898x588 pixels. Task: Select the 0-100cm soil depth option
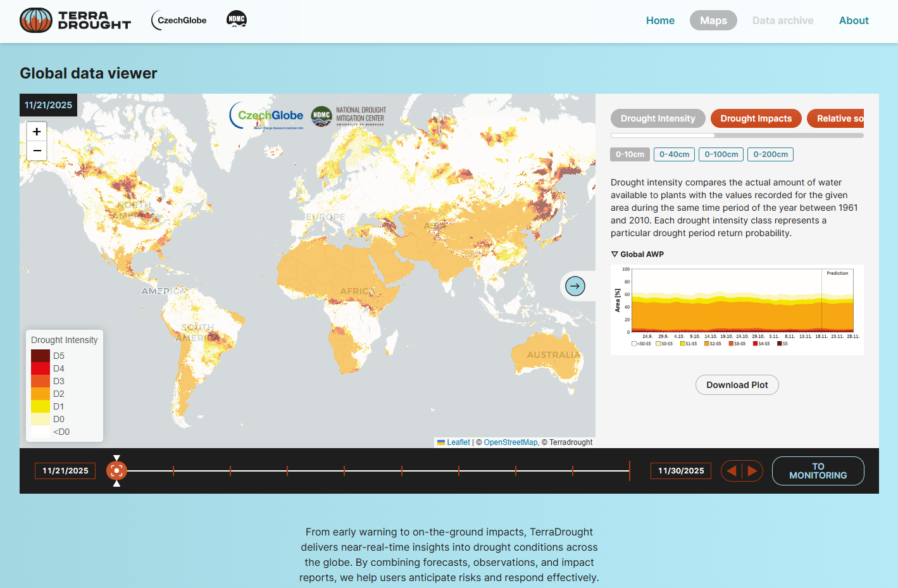coord(721,154)
